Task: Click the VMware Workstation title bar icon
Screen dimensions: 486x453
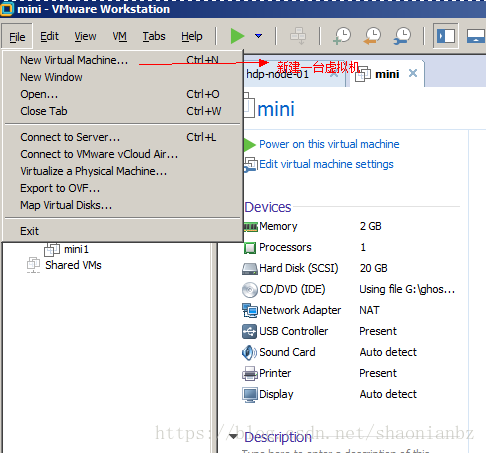Action: pos(6,9)
